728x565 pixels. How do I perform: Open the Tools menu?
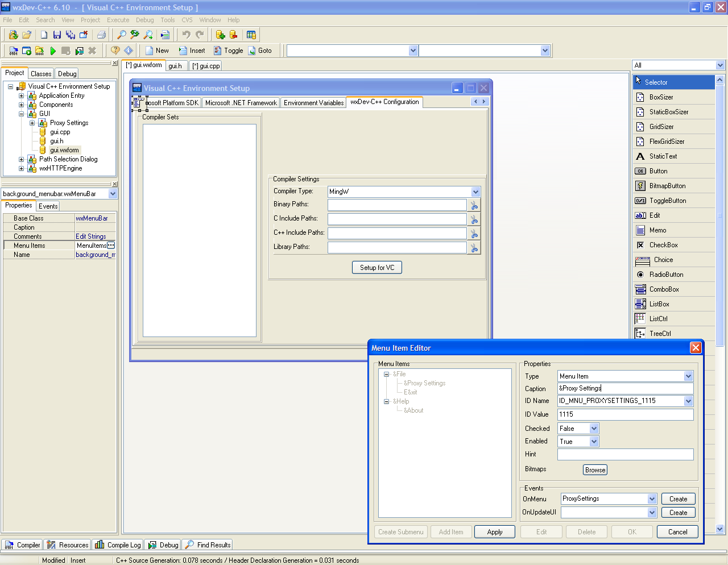[168, 20]
